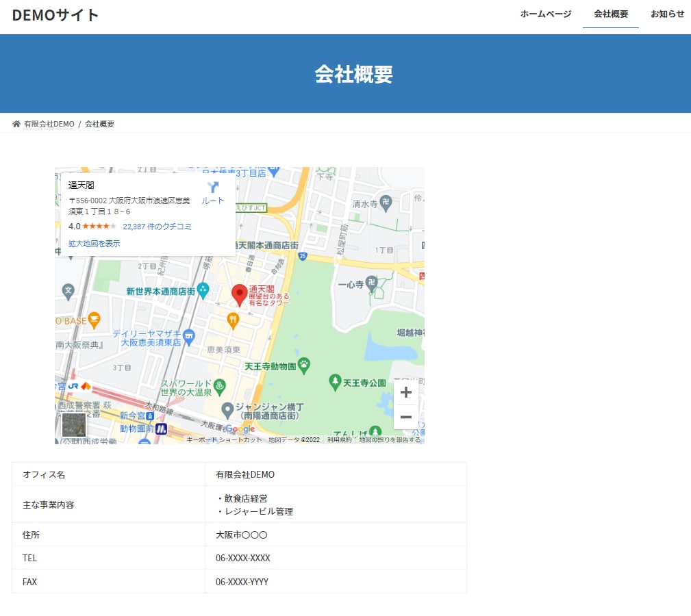Click the 06-XXXX-XXXX phone number cell
Image resolution: width=691 pixels, height=616 pixels.
point(336,558)
